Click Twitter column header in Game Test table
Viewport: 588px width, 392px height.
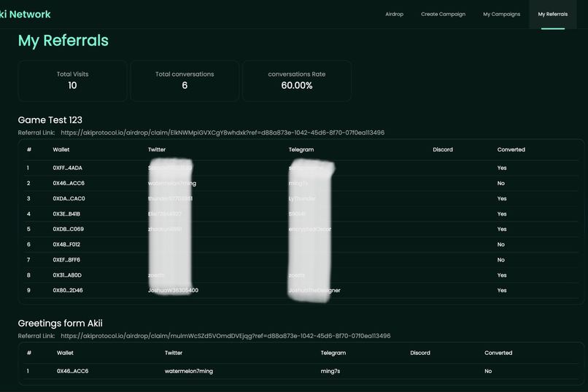[x=157, y=149]
